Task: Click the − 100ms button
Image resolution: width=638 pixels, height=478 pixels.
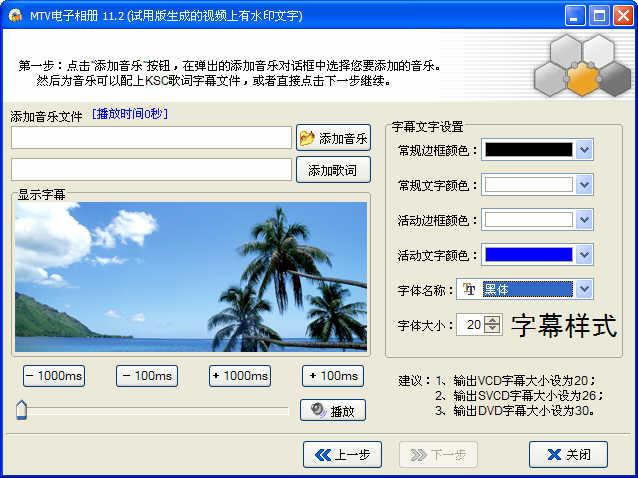Action: [147, 375]
